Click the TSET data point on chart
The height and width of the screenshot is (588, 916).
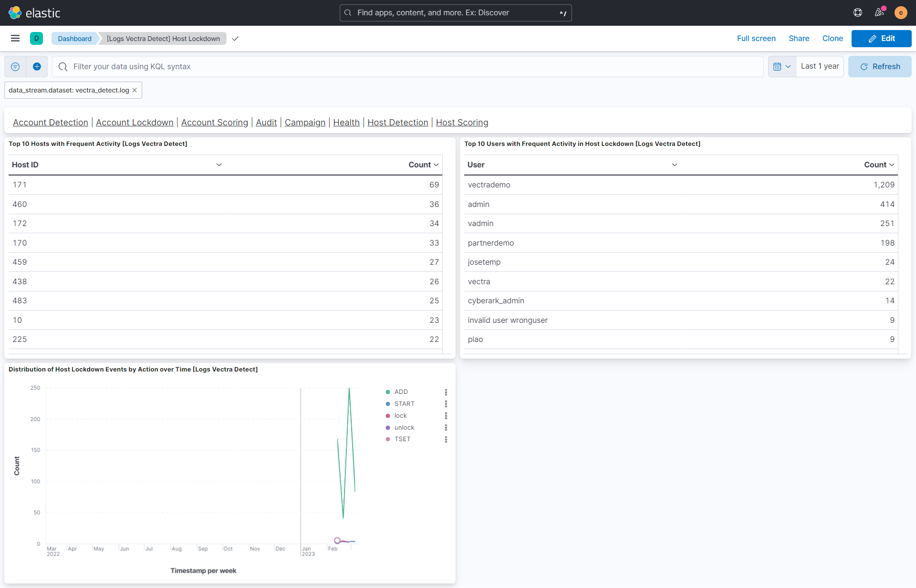tap(337, 540)
